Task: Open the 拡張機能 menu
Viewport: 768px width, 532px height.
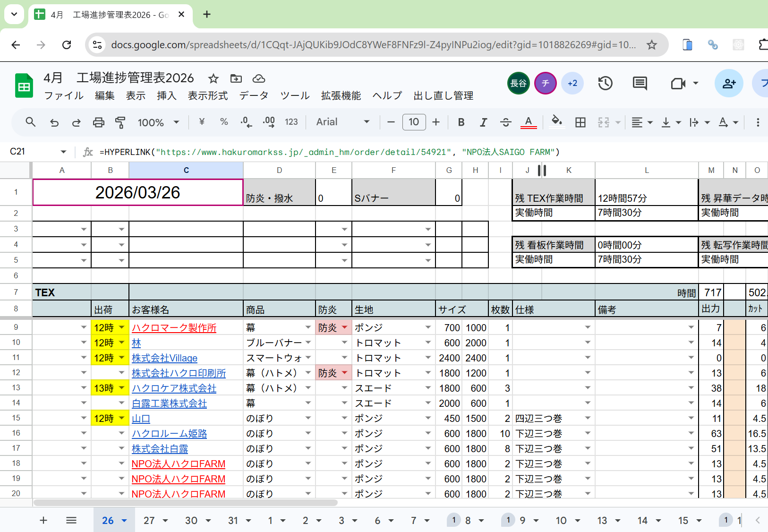Action: point(341,95)
